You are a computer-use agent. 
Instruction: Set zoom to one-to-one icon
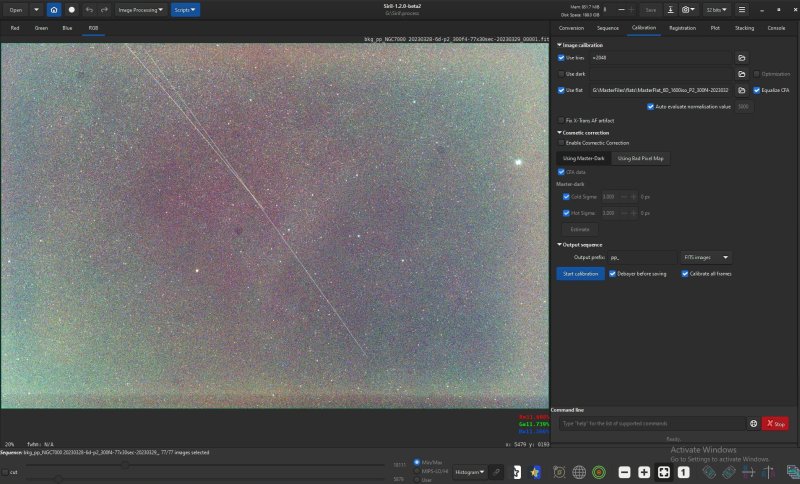[x=684, y=472]
